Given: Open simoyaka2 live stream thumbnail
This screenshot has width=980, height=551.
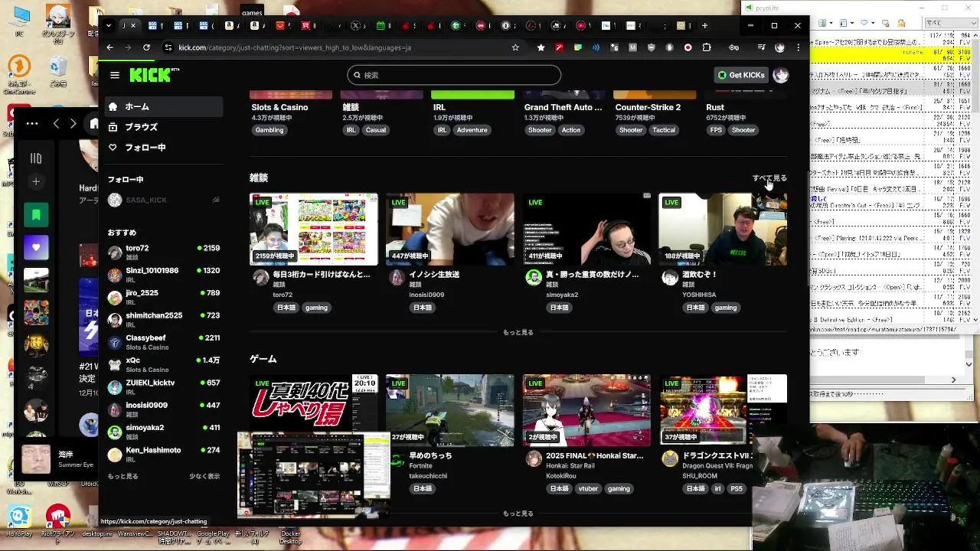Looking at the screenshot, I should point(586,229).
